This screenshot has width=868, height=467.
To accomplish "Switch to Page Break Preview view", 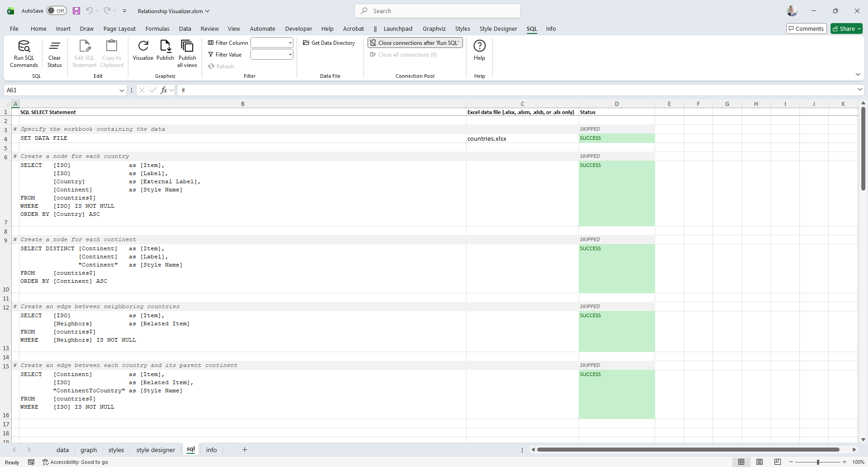I will tap(777, 462).
